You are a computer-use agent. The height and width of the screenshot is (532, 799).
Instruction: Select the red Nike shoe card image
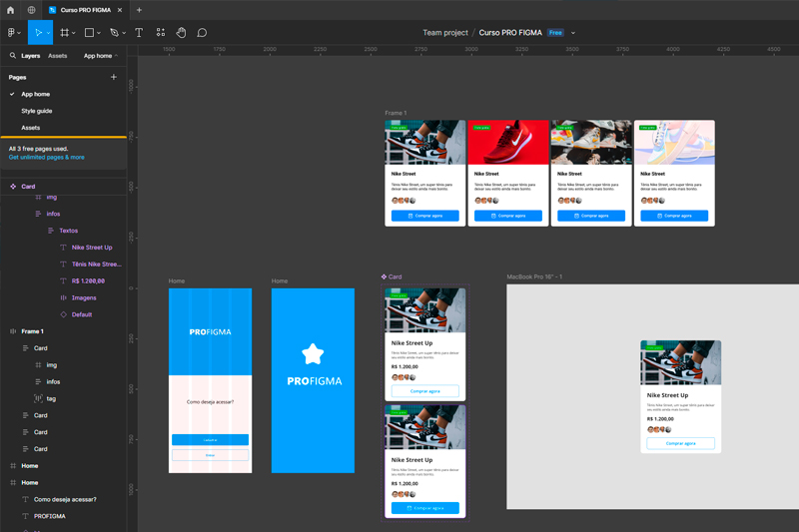[x=508, y=142]
